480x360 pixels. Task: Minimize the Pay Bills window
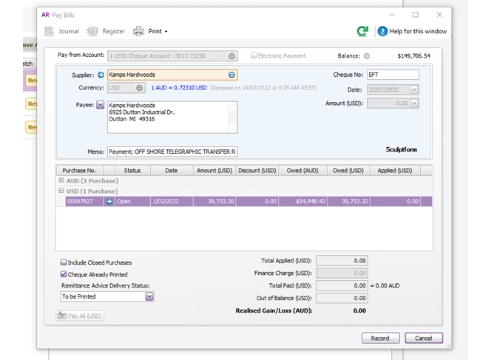coord(392,15)
